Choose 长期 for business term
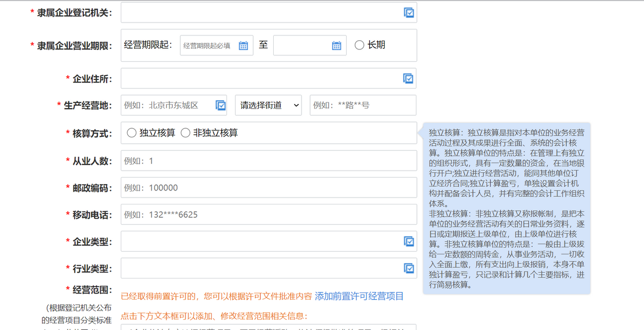644x330 pixels. click(360, 45)
